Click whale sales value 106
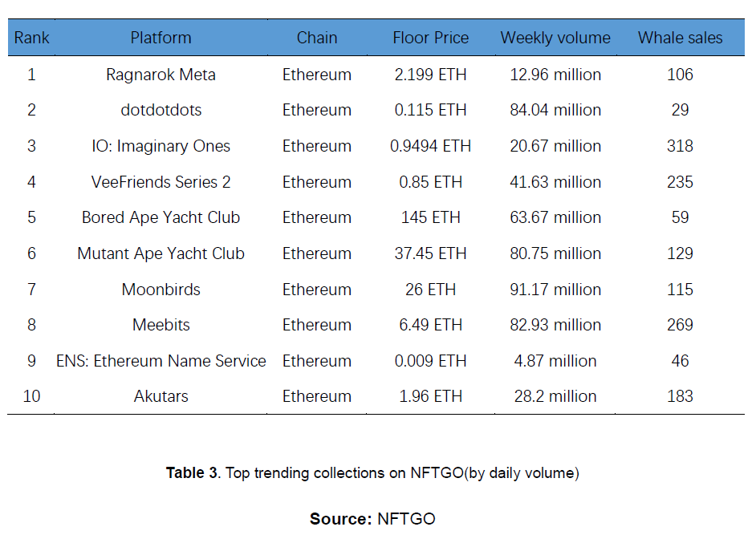 click(681, 75)
